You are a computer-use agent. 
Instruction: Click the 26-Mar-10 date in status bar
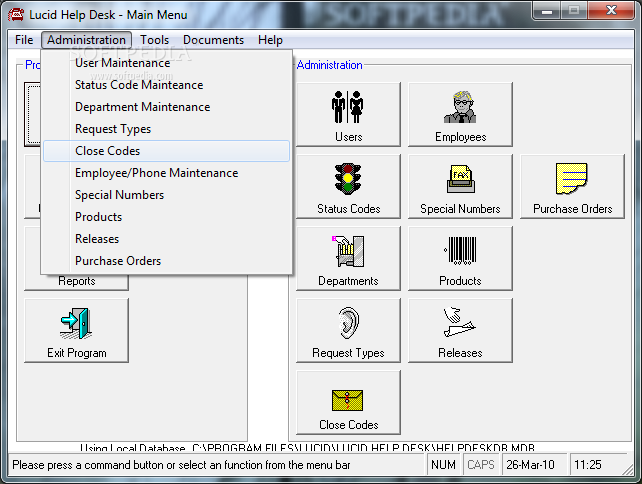(x=534, y=465)
